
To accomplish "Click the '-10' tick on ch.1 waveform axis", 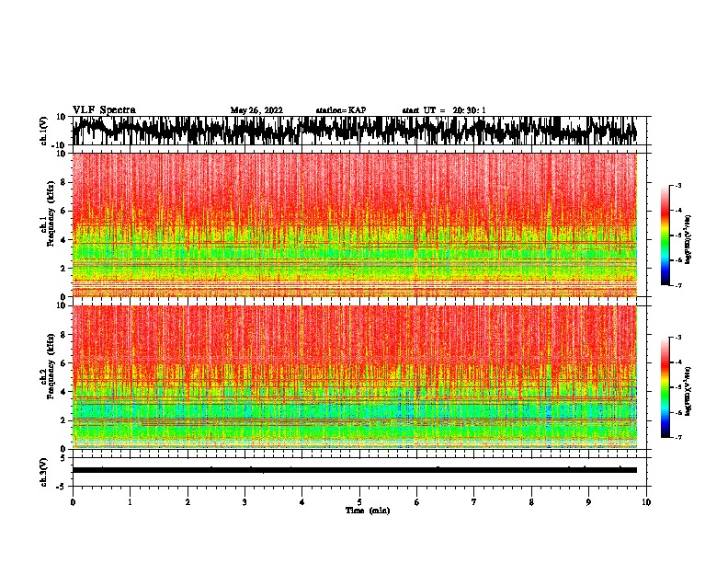I will 60,145.
